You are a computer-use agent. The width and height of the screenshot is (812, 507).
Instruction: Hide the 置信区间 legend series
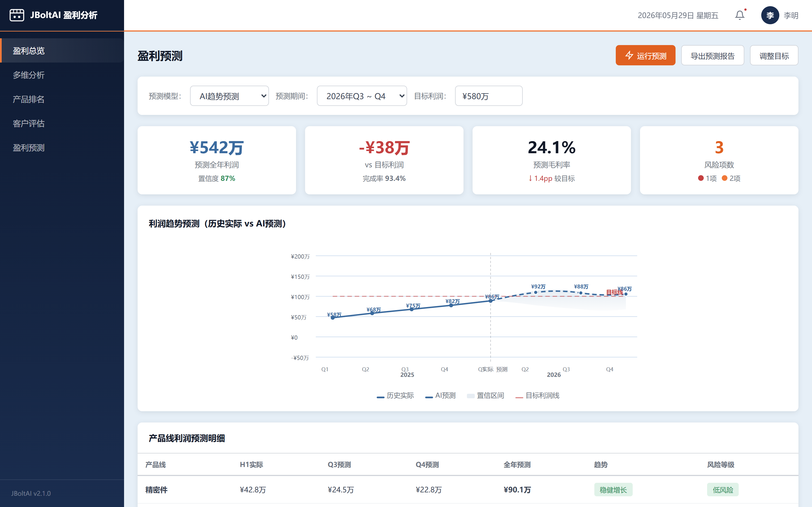pos(486,396)
